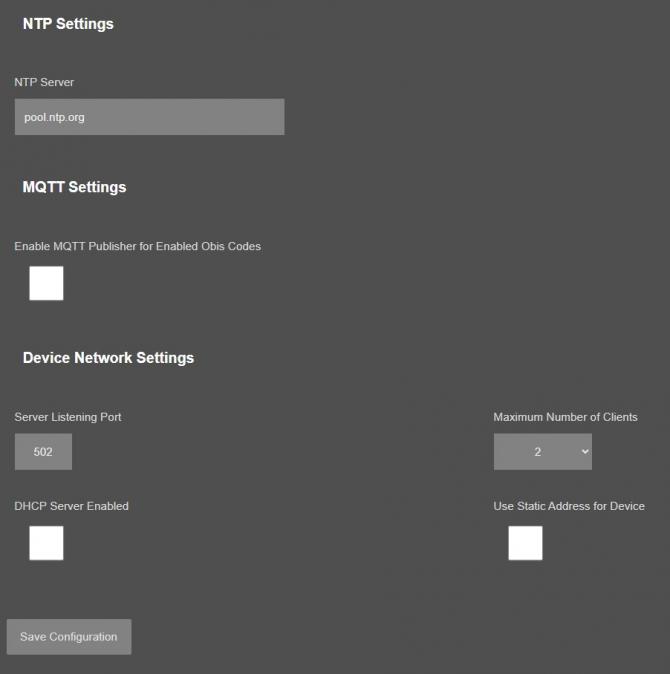Save the configuration
The height and width of the screenshot is (674, 670).
[x=69, y=637]
